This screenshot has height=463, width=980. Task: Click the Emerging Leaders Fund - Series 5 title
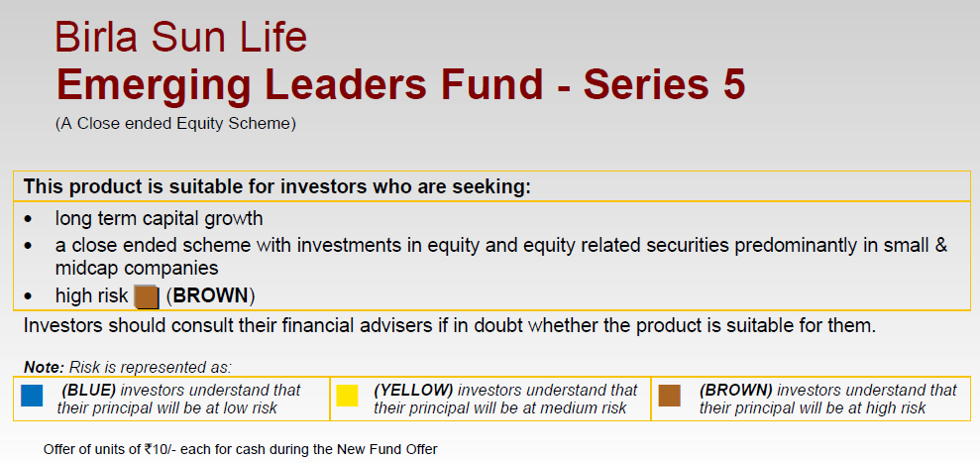click(x=400, y=84)
